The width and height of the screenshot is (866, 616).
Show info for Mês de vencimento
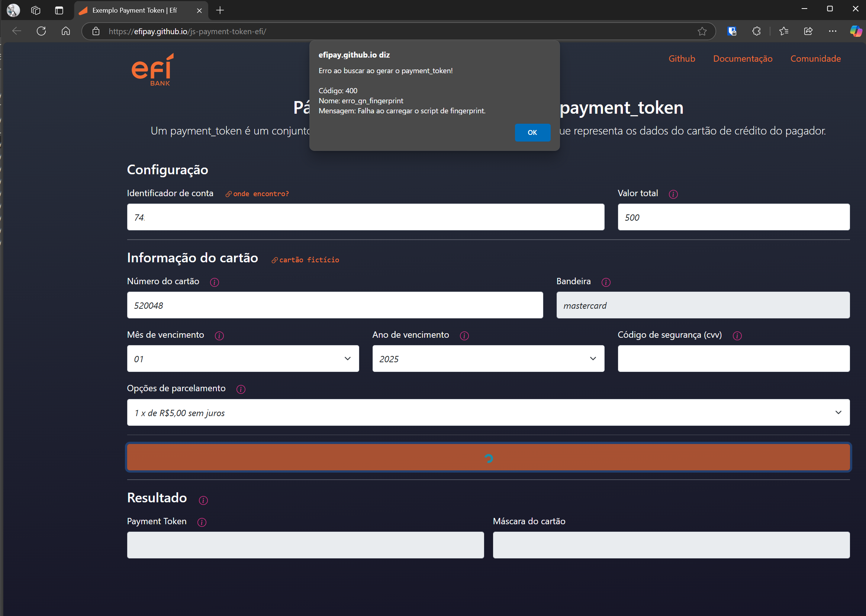click(219, 336)
